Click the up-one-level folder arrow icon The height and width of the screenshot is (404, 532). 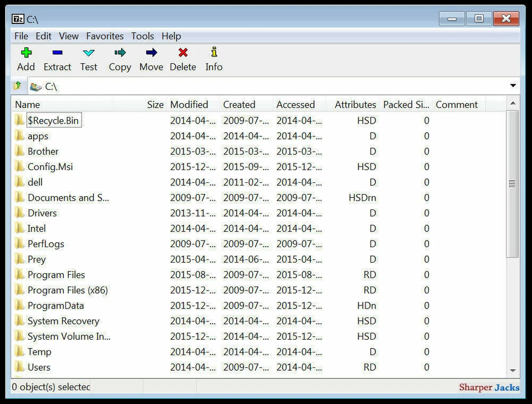[x=17, y=86]
